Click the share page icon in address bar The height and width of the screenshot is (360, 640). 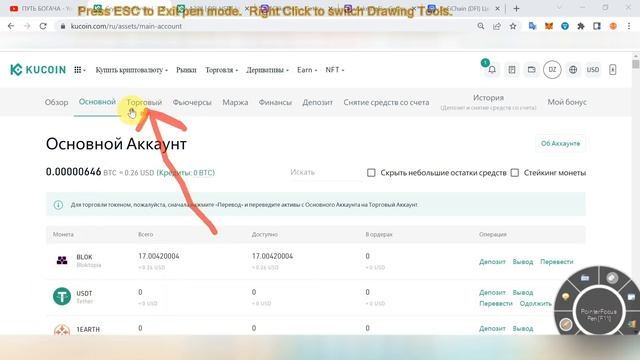tap(497, 26)
